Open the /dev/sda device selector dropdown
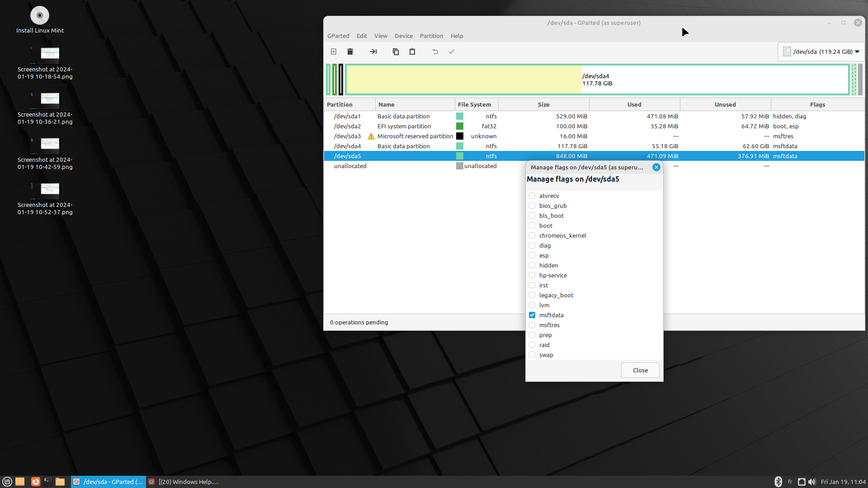The image size is (868, 488). [x=821, y=52]
